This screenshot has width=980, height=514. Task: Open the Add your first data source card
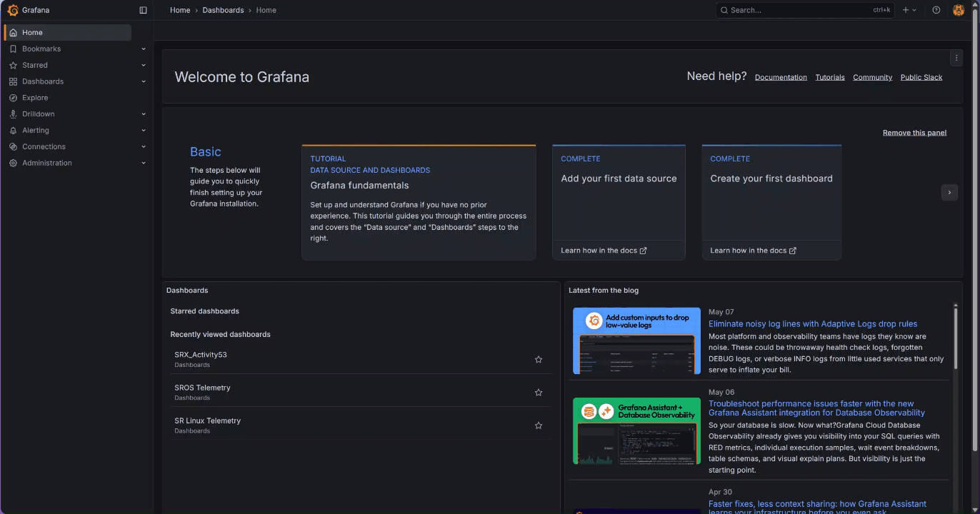coord(619,203)
